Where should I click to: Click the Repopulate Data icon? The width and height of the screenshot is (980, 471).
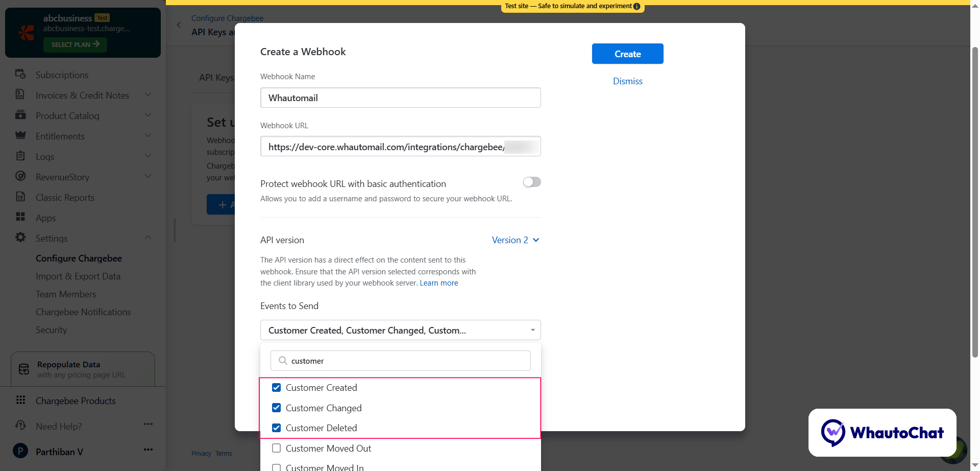point(23,369)
